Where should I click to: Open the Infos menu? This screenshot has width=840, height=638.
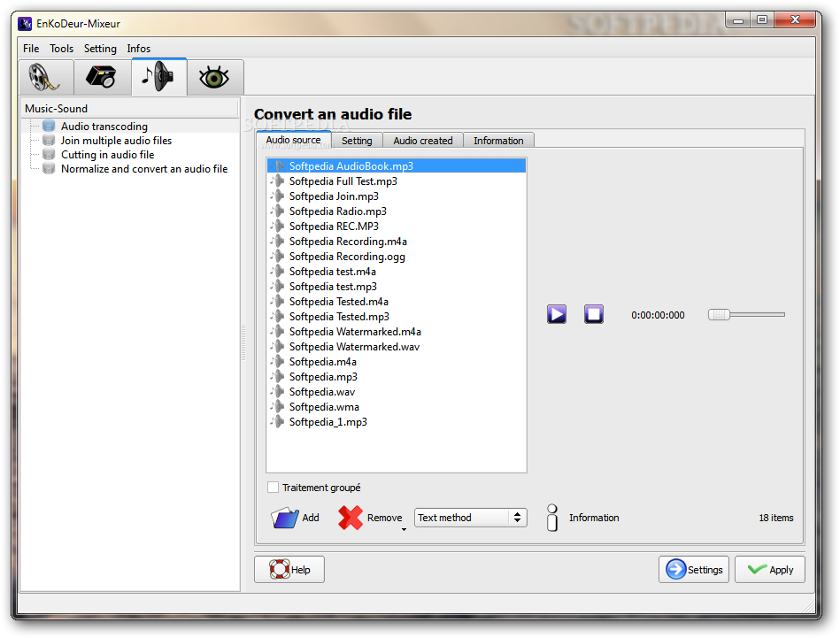pyautogui.click(x=139, y=48)
